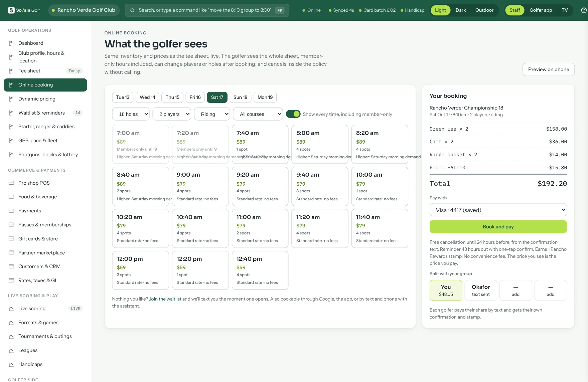Click the Handicaps icon
588x382 pixels.
pyautogui.click(x=11, y=364)
